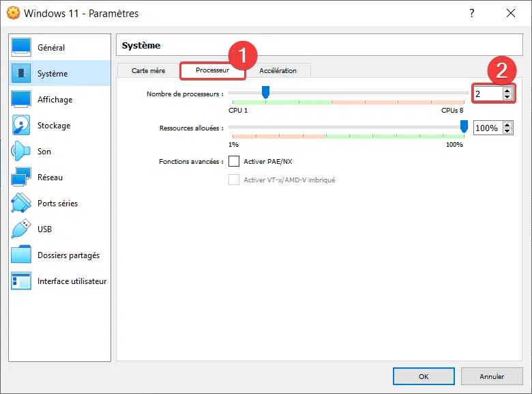Switch to the Accélération tab
Image resolution: width=532 pixels, height=394 pixels.
278,70
